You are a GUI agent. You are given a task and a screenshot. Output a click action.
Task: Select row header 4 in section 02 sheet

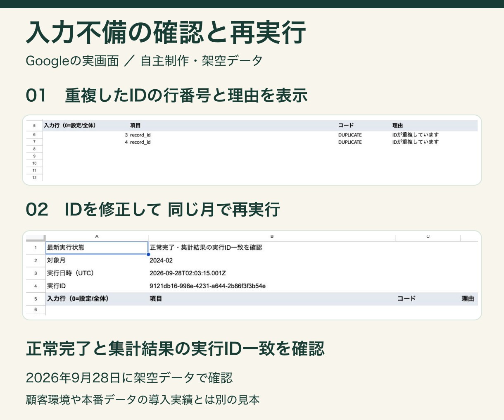tap(36, 286)
